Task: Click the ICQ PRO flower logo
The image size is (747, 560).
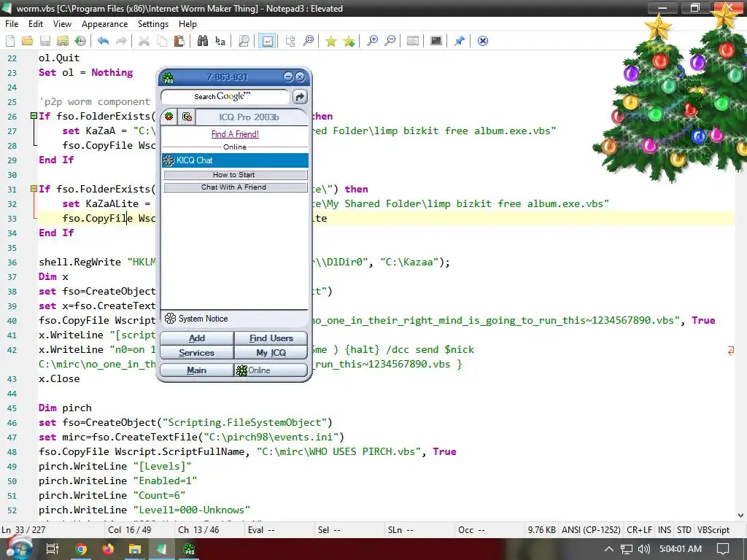Action: coord(168,77)
